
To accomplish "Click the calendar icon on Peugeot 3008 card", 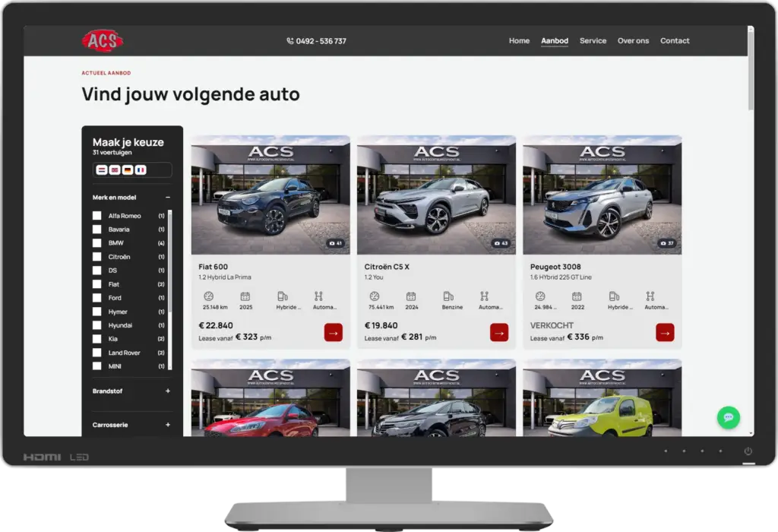I will (577, 296).
